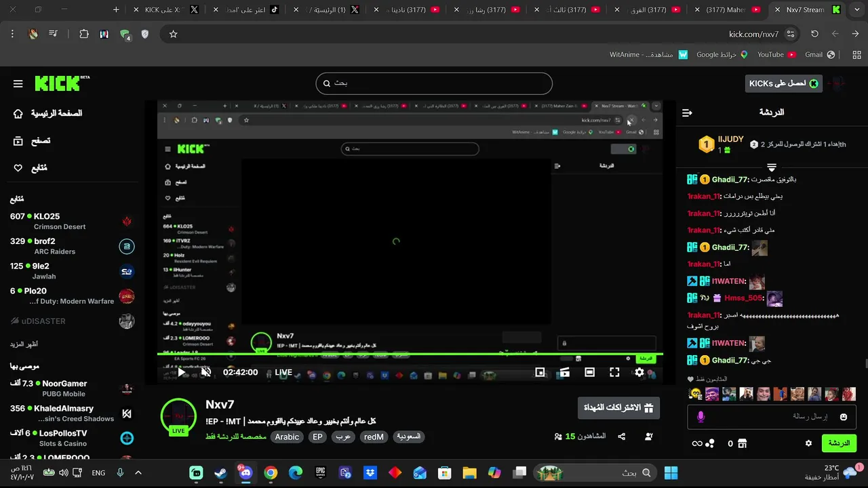Viewport: 868px width, 488px height.
Task: Switch the ENG input language indicator
Action: (98, 472)
